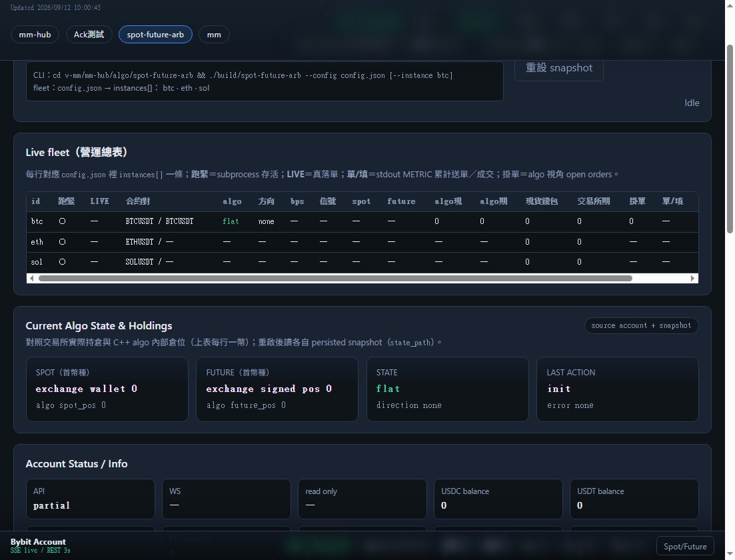This screenshot has width=735, height=560.
Task: Click the right arrow of the table scrollbar
Action: 692,278
